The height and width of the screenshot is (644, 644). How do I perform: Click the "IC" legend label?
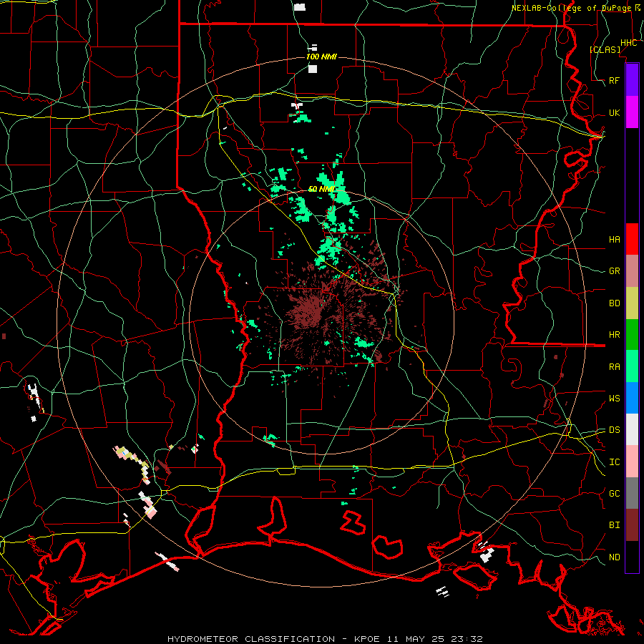[614, 462]
